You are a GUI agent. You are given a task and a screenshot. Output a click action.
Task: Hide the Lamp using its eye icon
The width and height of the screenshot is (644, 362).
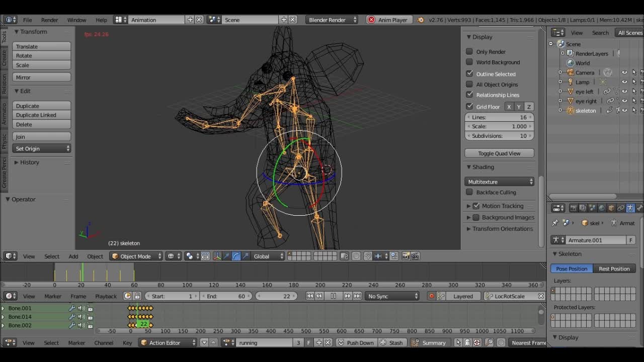pos(624,82)
